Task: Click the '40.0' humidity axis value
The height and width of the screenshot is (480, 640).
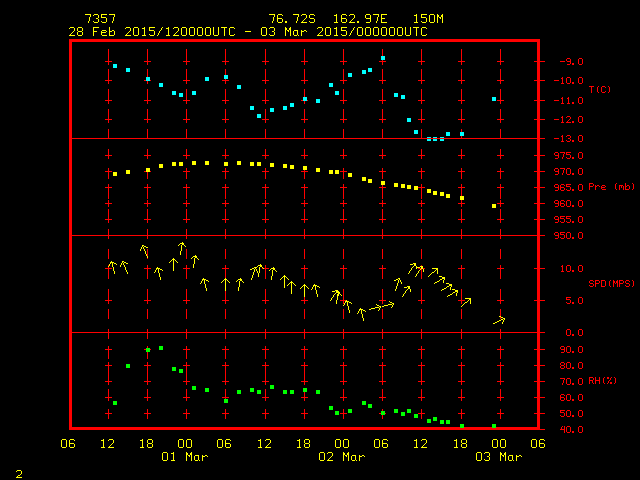Action: point(571,429)
